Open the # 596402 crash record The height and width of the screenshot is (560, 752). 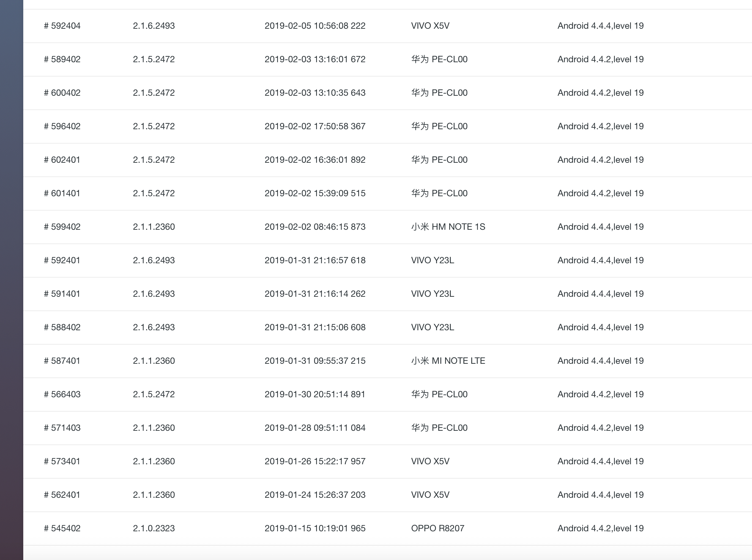pyautogui.click(x=62, y=126)
